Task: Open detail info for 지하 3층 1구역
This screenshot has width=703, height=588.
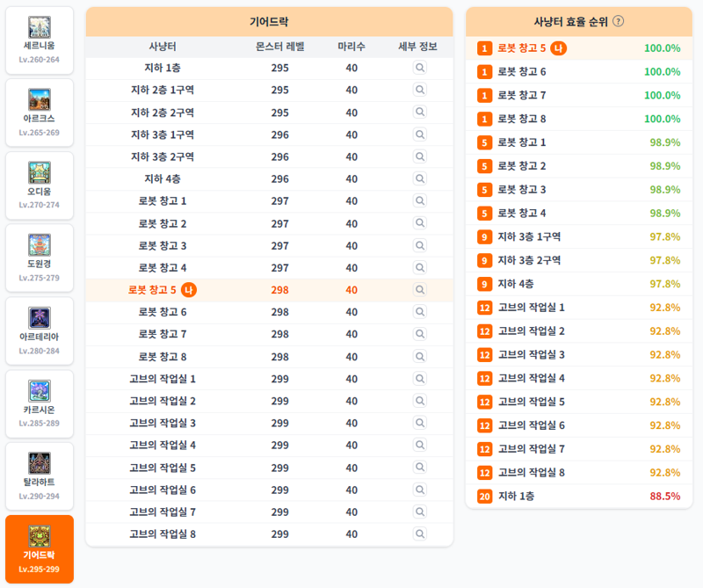Action: (420, 134)
